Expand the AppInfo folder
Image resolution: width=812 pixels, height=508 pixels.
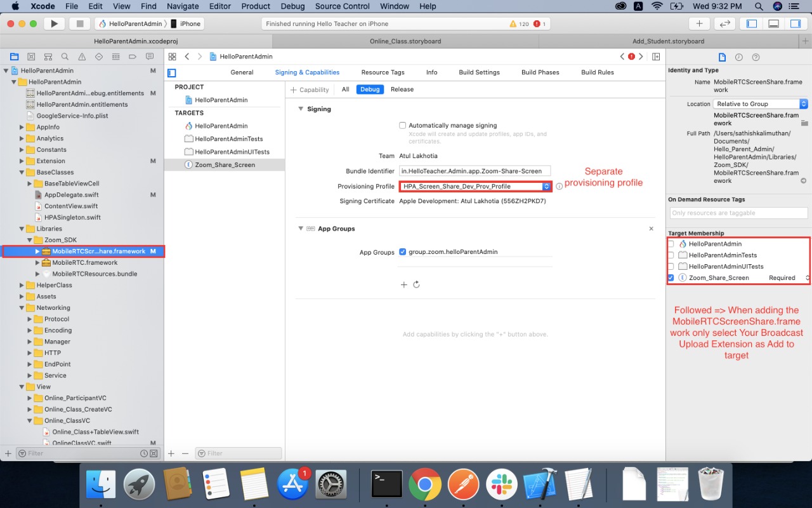pos(22,127)
